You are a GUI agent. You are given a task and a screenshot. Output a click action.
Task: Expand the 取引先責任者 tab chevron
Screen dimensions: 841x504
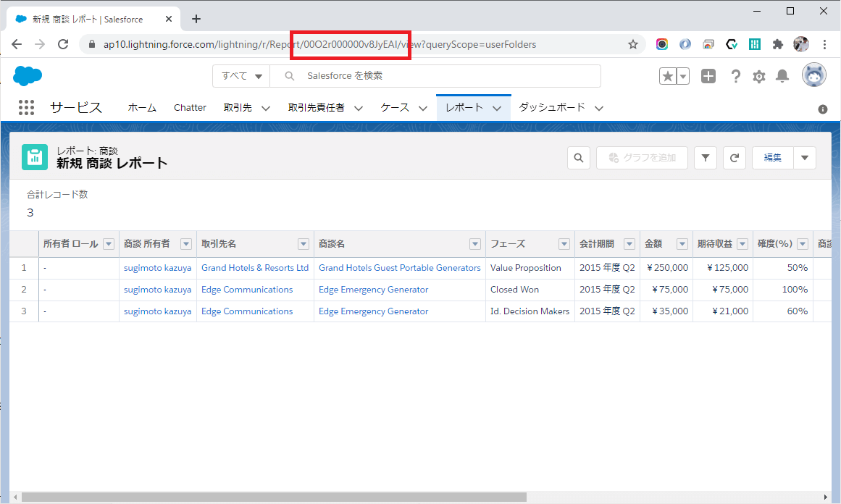coord(359,109)
